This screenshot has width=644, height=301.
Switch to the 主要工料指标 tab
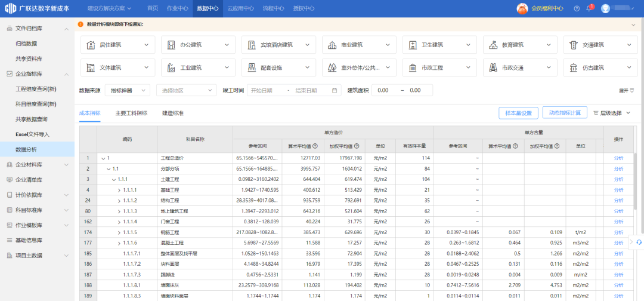(131, 113)
